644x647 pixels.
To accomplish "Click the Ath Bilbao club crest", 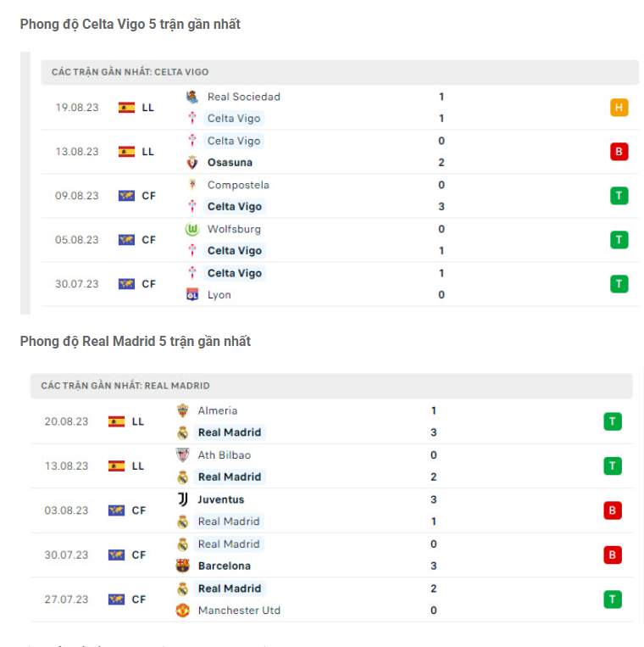I will [x=182, y=455].
